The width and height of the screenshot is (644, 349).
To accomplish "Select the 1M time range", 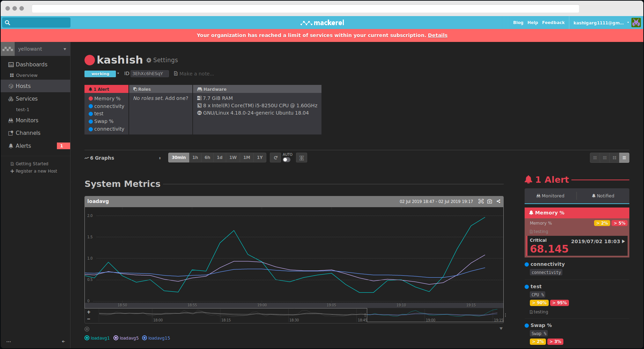I will click(247, 158).
